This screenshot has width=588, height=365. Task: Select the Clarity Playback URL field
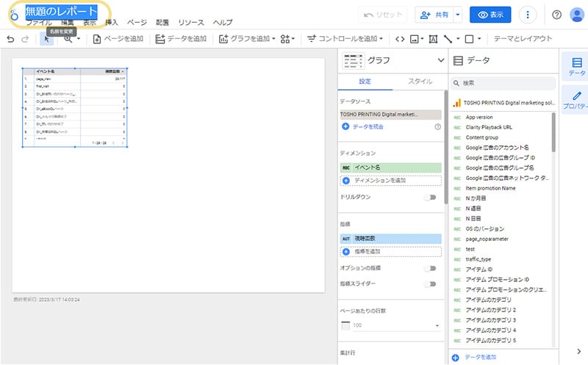pyautogui.click(x=489, y=127)
